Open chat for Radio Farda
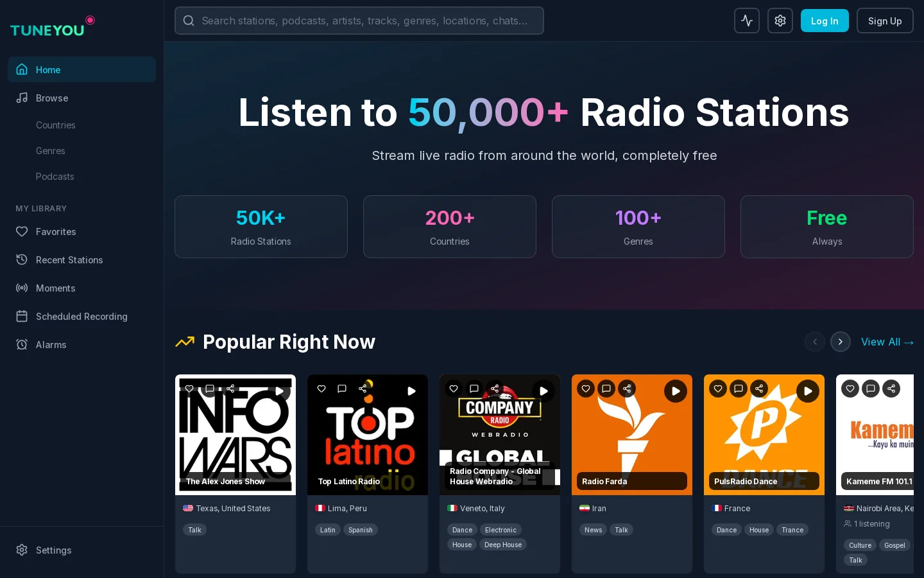The height and width of the screenshot is (578, 924). [606, 389]
